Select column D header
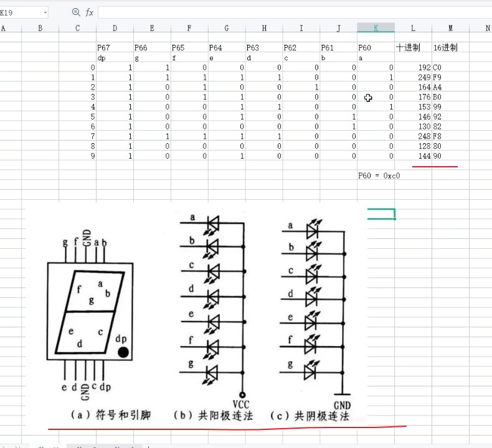Viewport: 492px width, 448px height. [x=115, y=28]
